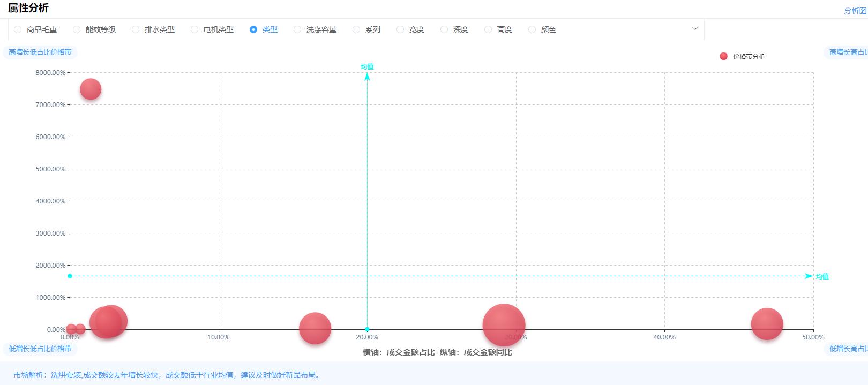Open the 分析图 link

(856, 11)
